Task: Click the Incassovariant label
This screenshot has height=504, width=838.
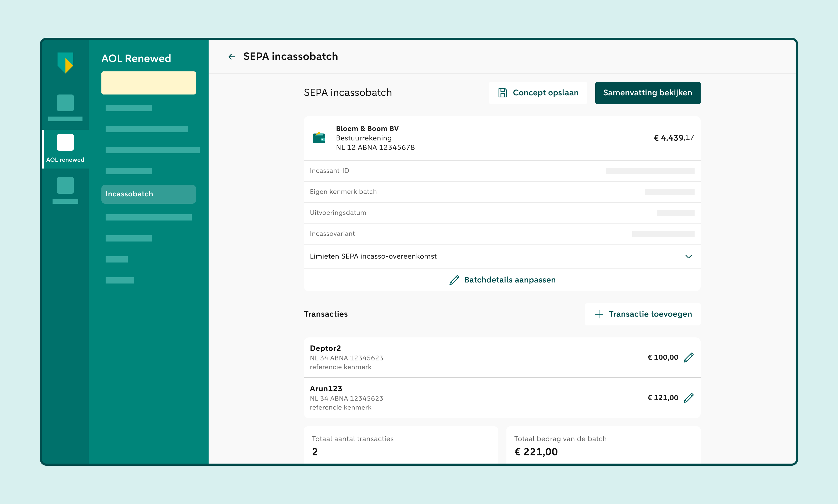Action: [332, 234]
